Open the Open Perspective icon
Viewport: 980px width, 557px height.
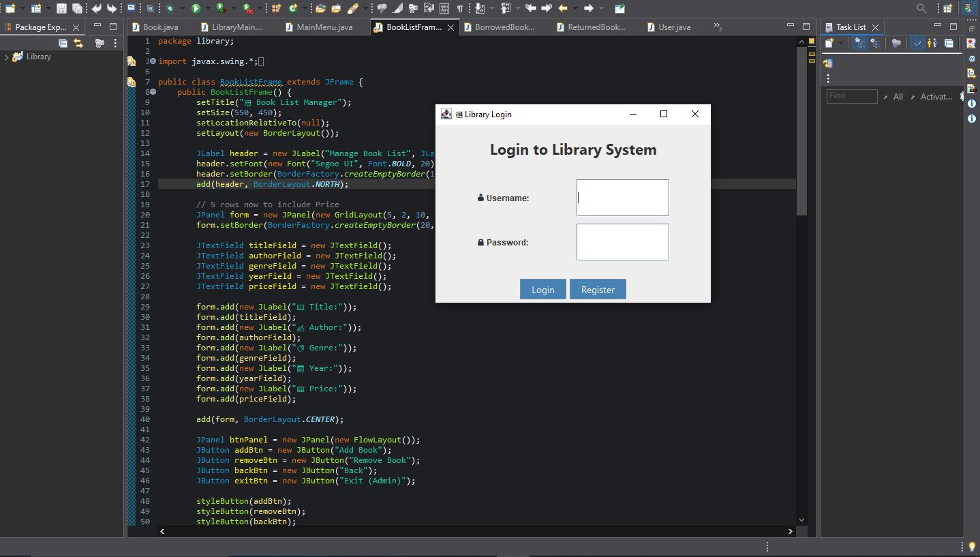[x=947, y=8]
